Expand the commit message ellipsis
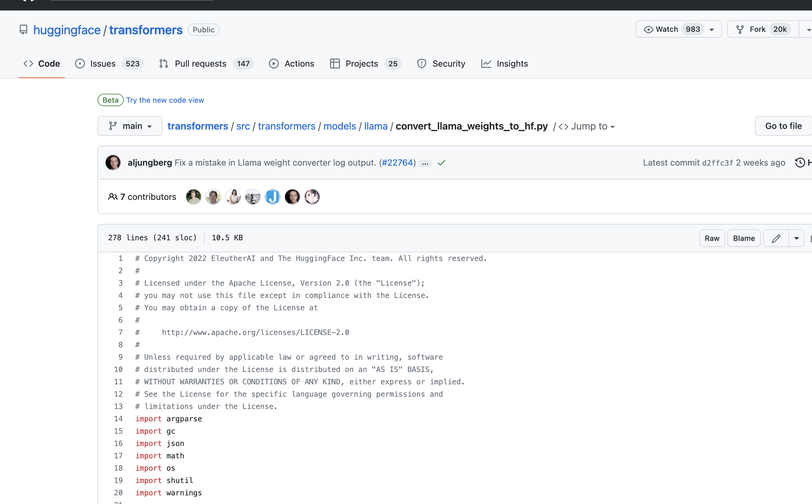The height and width of the screenshot is (504, 812). pos(425,163)
